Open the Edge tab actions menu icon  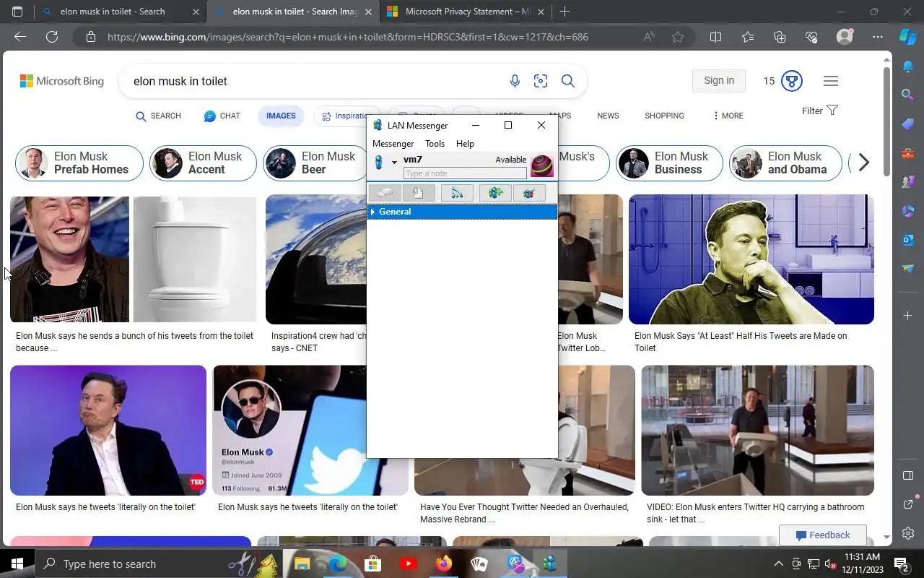[17, 12]
